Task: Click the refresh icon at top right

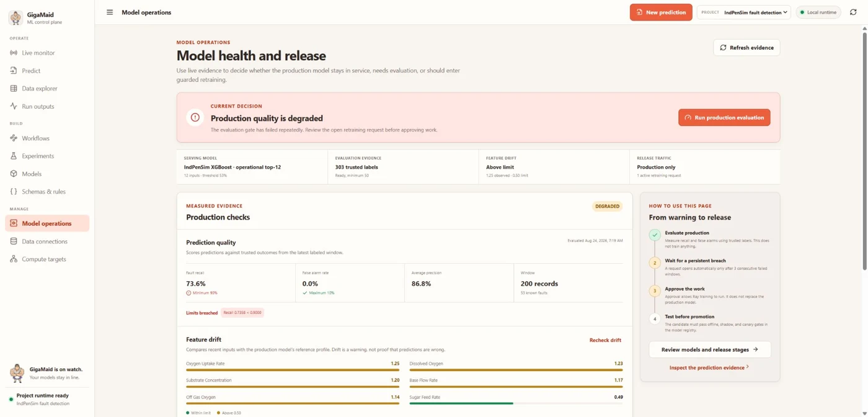Action: tap(854, 12)
